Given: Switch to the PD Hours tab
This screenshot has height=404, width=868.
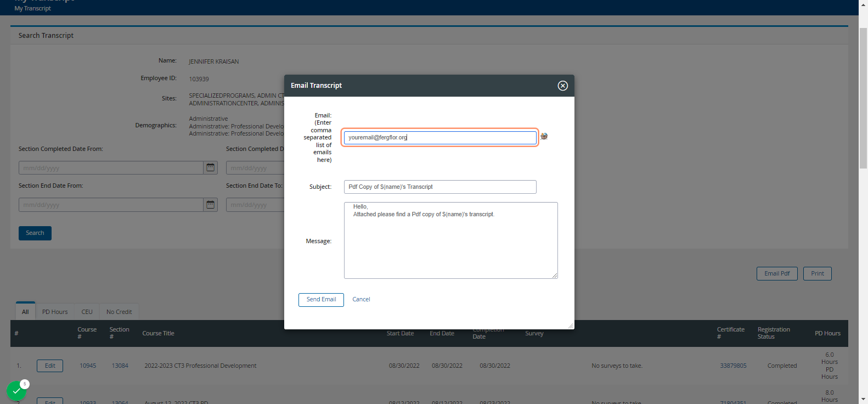Looking at the screenshot, I should point(55,312).
